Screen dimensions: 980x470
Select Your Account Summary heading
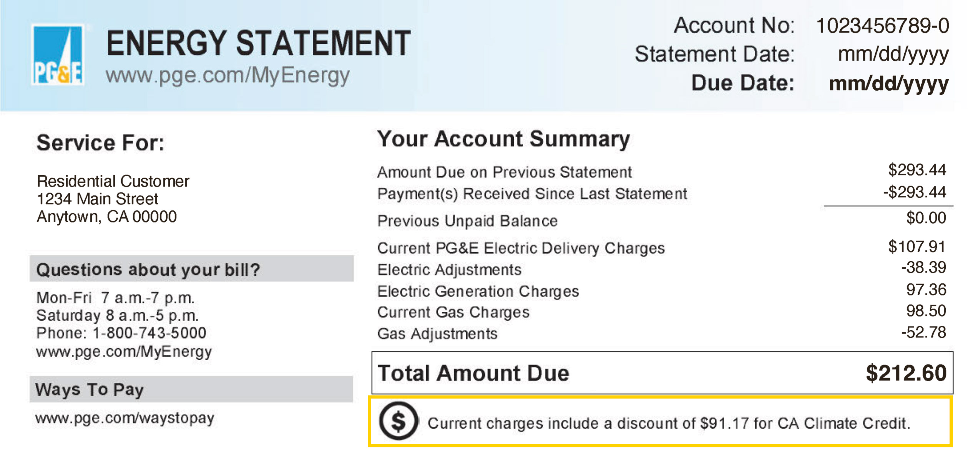point(503,139)
